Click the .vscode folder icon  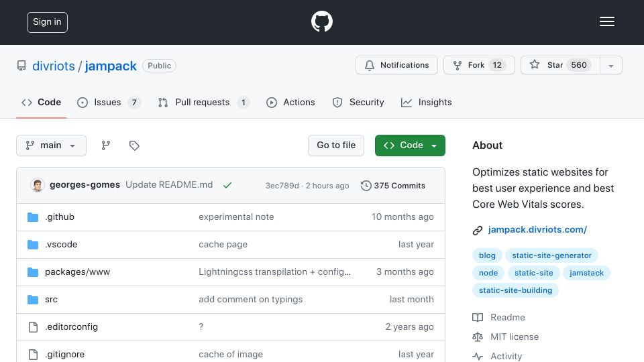(x=33, y=245)
